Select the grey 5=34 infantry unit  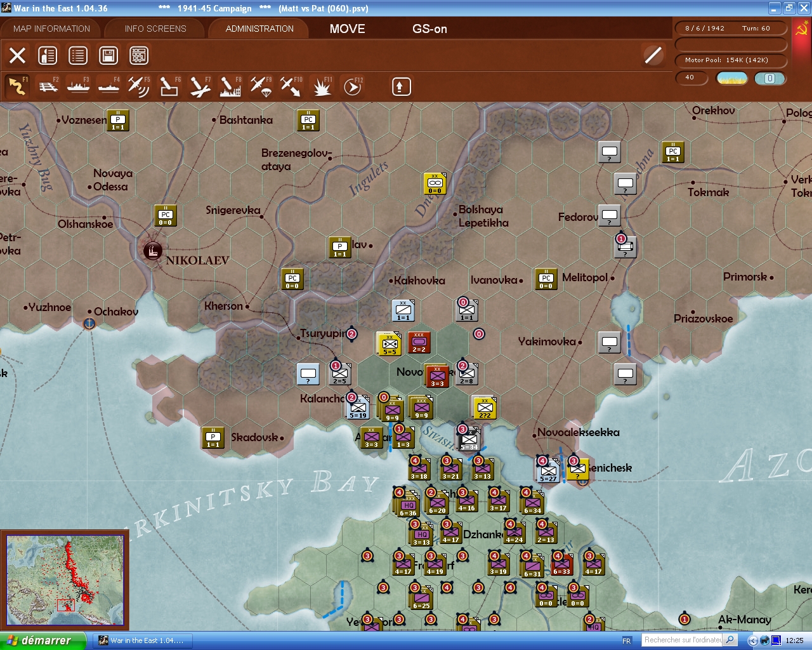pyautogui.click(x=469, y=440)
